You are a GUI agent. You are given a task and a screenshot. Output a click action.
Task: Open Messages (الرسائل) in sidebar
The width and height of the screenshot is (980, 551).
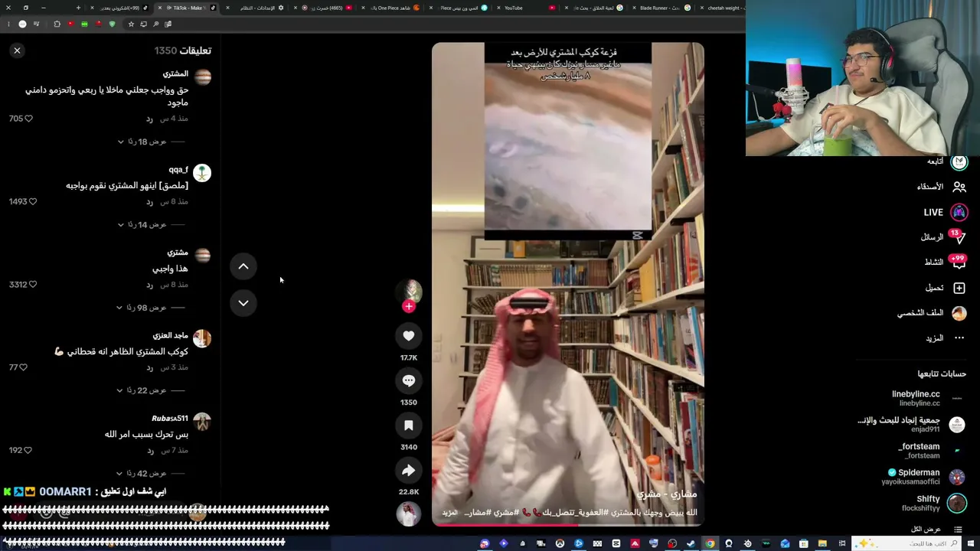943,237
